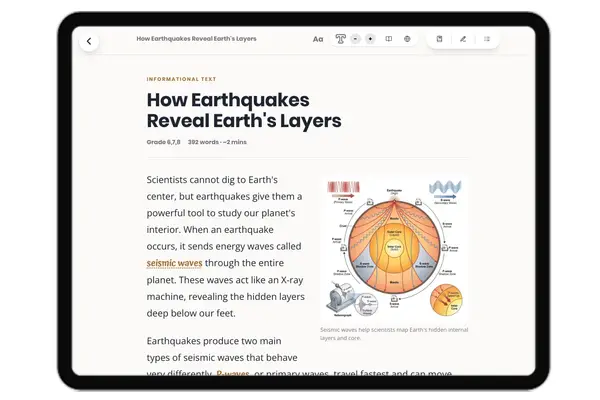Open the earthquake seismic waves diagram
This screenshot has height=400, width=600.
(x=394, y=248)
